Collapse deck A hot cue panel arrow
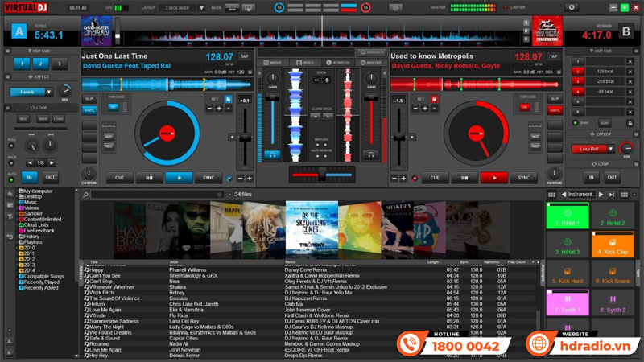 pos(7,51)
